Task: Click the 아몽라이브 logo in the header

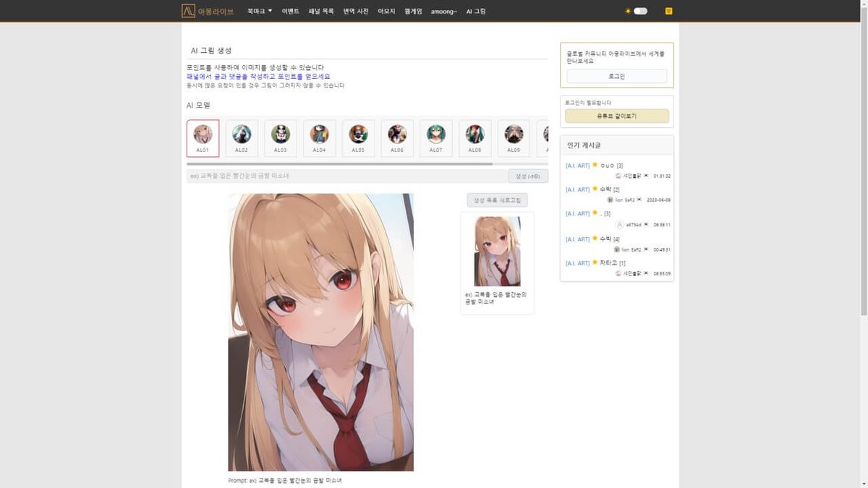Action: (x=208, y=11)
